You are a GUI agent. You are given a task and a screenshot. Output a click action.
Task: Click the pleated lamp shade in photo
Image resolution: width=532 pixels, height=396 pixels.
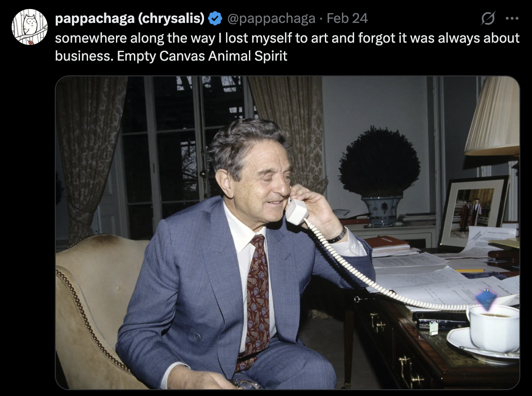pyautogui.click(x=492, y=116)
